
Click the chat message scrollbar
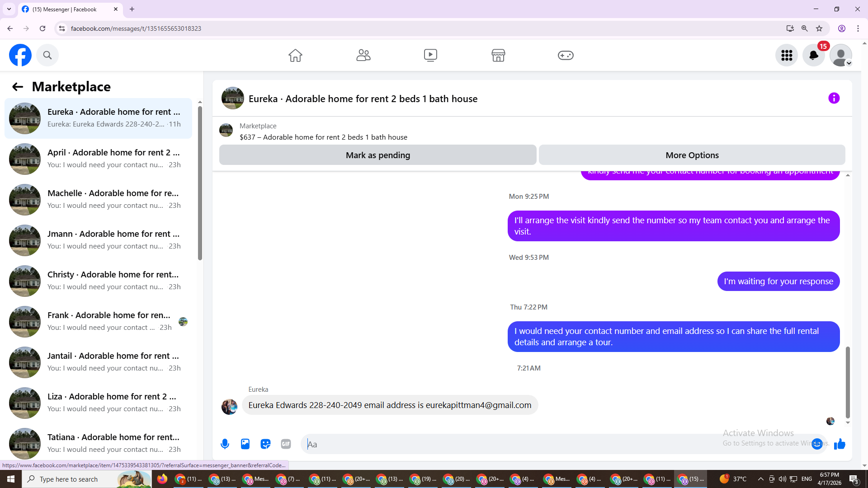(848, 382)
